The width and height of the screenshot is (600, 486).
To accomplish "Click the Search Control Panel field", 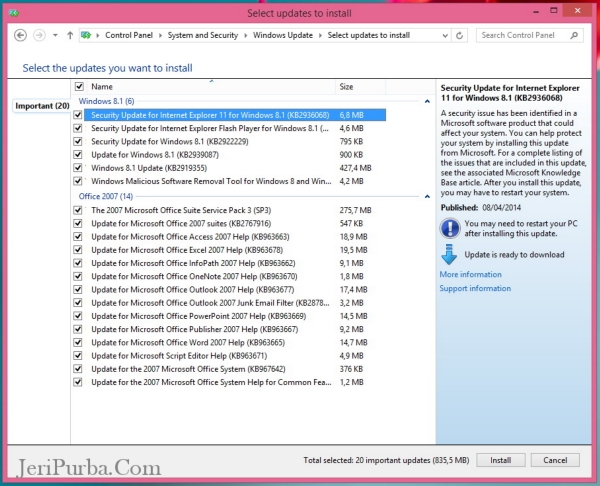I will (x=530, y=35).
